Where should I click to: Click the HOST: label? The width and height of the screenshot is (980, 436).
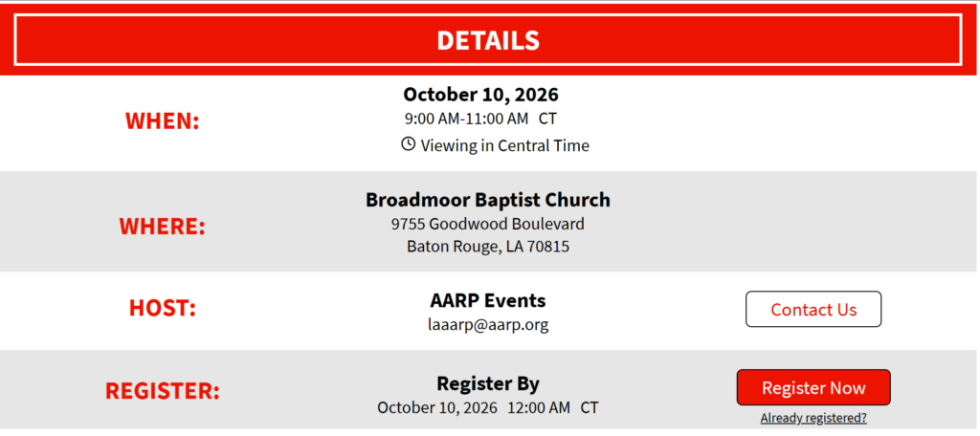tap(163, 308)
